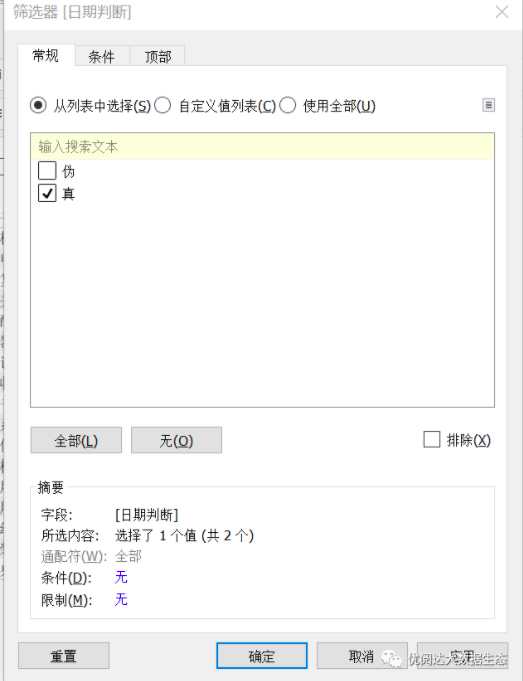The height and width of the screenshot is (681, 523).
Task: Cancel with the 取消 button
Action: pos(362,656)
